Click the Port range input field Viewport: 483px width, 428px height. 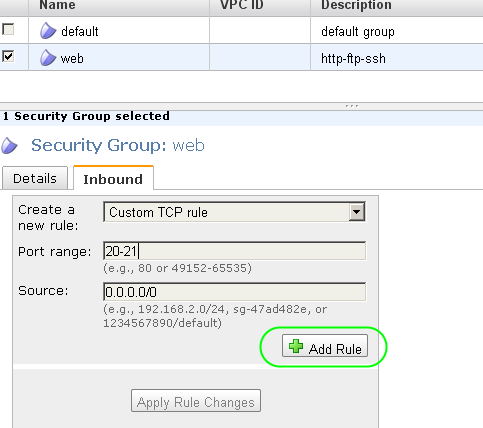point(234,251)
